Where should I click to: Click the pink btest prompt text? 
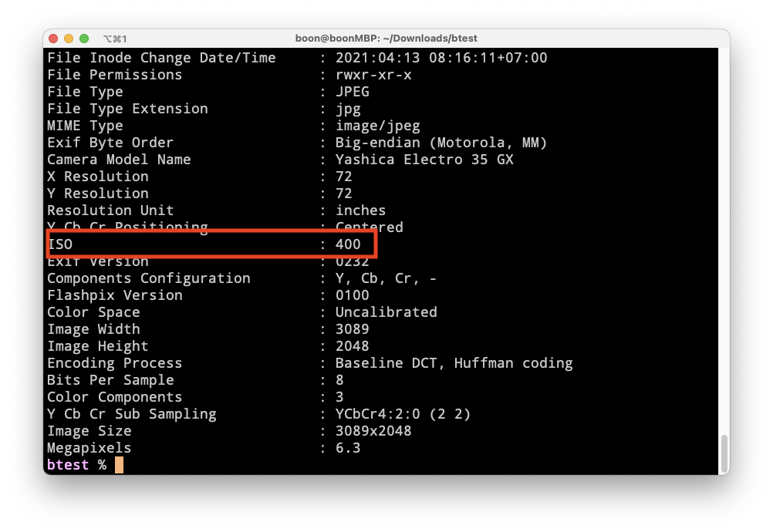click(x=68, y=465)
